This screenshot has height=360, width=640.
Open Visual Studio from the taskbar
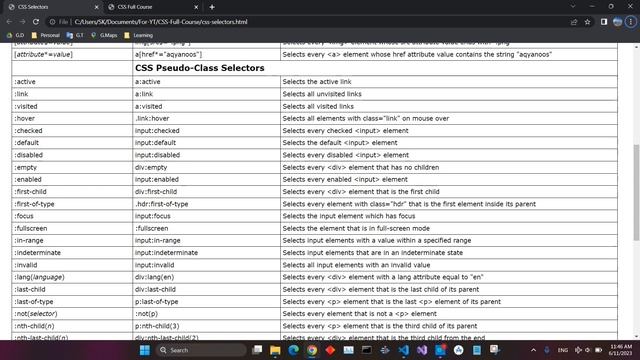[x=422, y=350]
